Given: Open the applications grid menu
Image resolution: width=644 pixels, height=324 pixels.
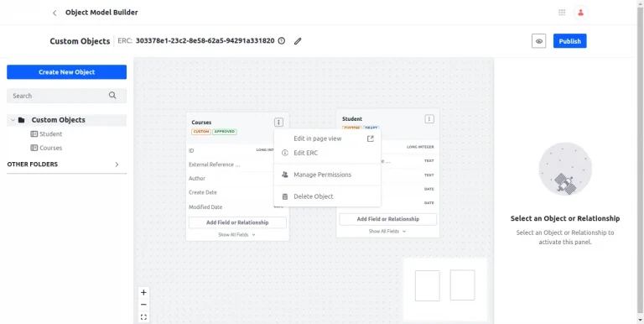Looking at the screenshot, I should pos(562,13).
